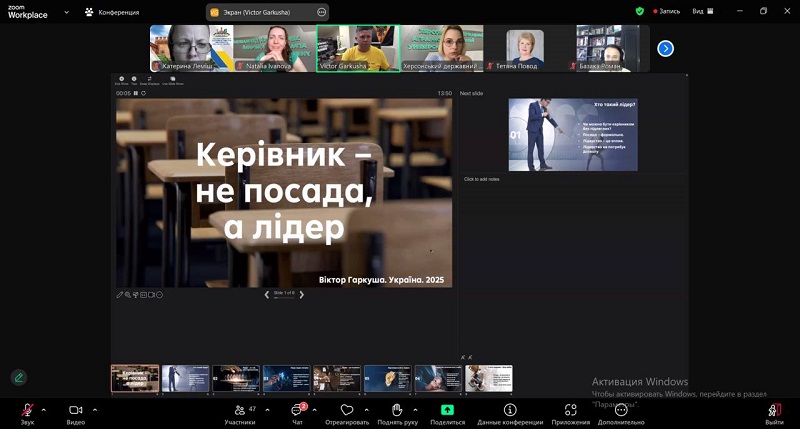This screenshot has width=800, height=429.
Task: Expand audio options arrow next to Звук
Action: [x=46, y=408]
